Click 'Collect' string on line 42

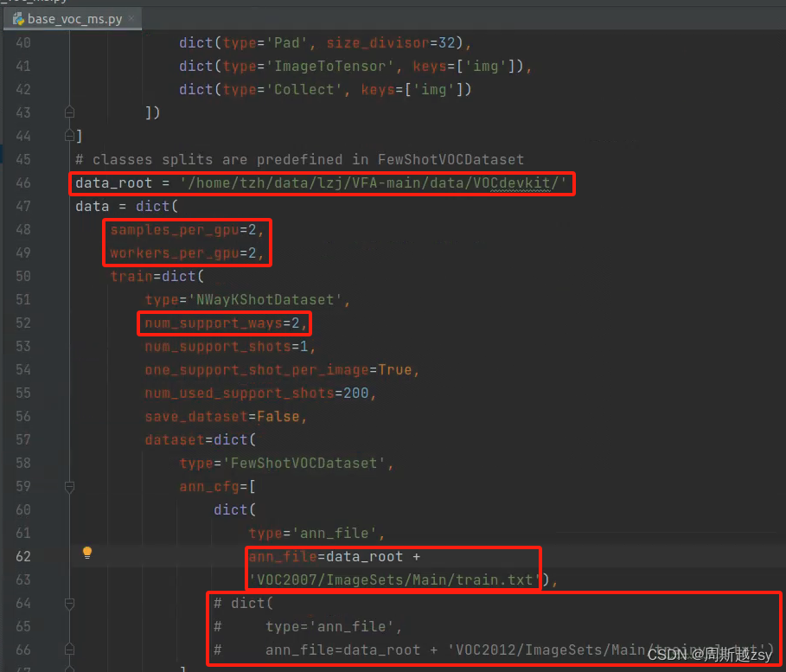pyautogui.click(x=304, y=89)
